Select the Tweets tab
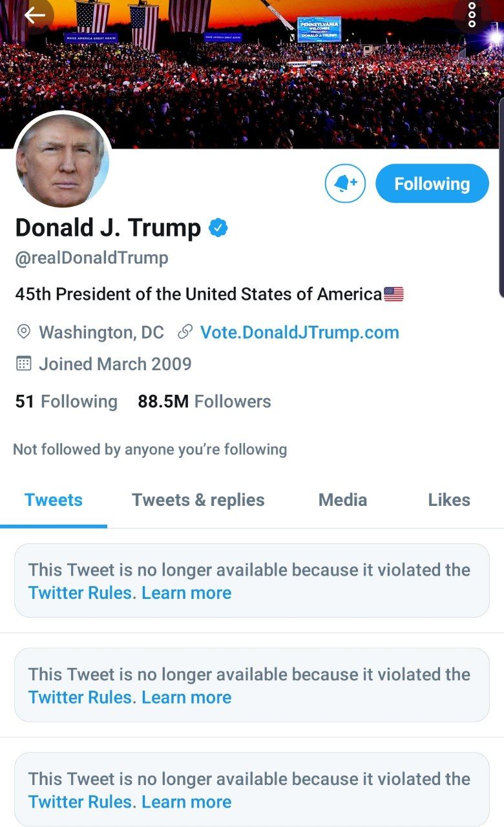This screenshot has width=504, height=827. coord(54,500)
